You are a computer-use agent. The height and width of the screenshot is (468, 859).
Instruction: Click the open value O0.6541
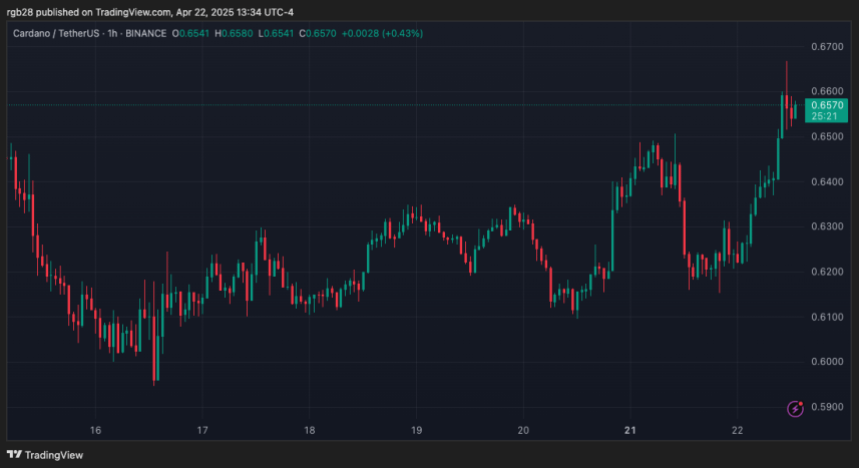(x=193, y=33)
